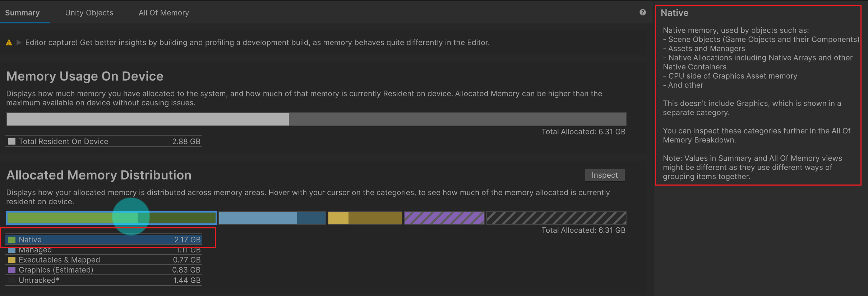Click the purple striped Graphics bar segment
This screenshot has width=868, height=296.
[x=444, y=218]
